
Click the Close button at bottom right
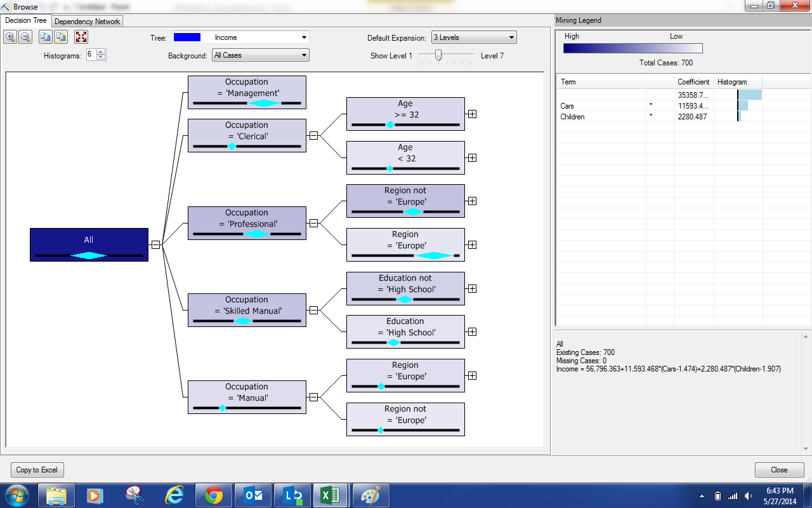click(x=779, y=470)
